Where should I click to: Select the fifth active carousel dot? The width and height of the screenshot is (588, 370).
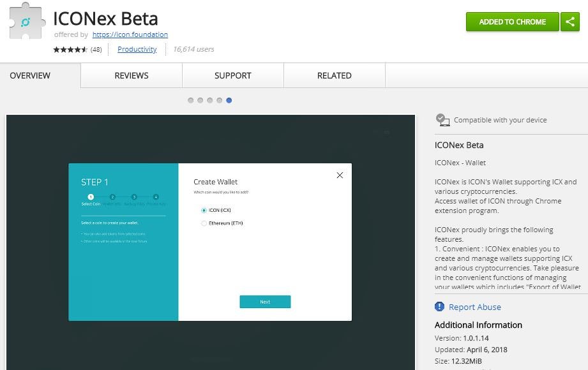pyautogui.click(x=229, y=100)
